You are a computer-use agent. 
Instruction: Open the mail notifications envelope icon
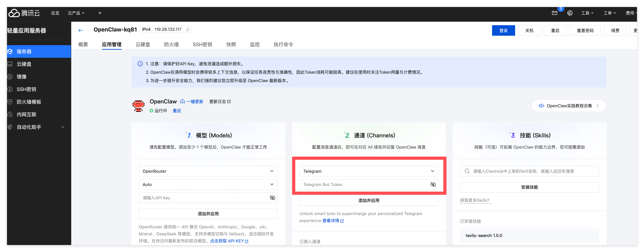(554, 13)
